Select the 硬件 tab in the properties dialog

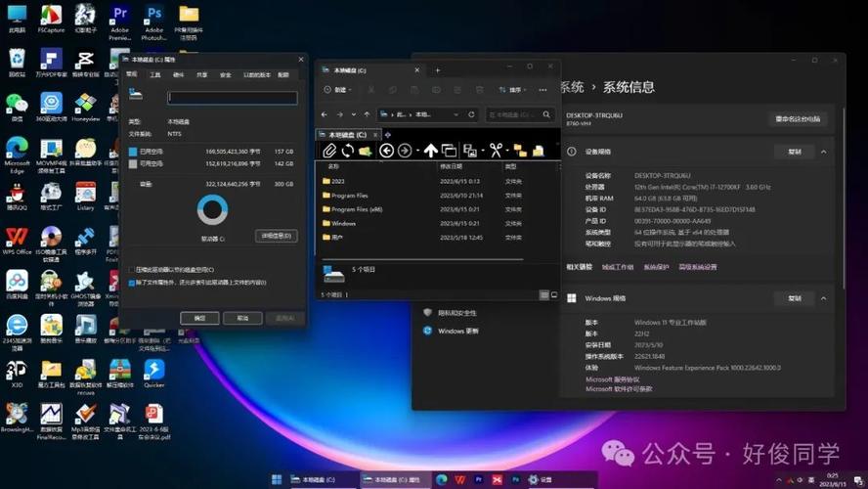pyautogui.click(x=178, y=74)
